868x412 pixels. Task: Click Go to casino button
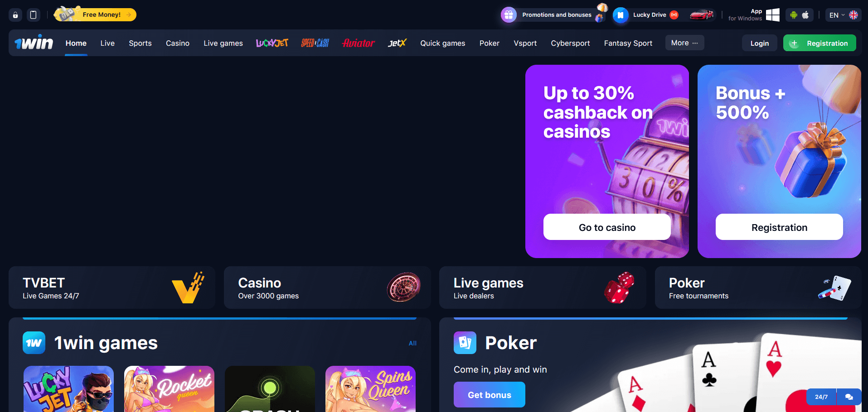click(607, 227)
